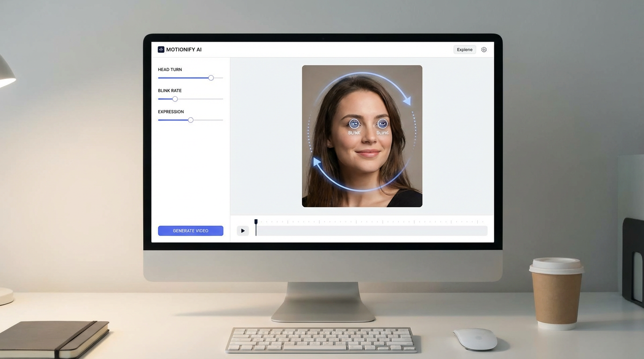Expand the Expression control section

[x=170, y=111]
